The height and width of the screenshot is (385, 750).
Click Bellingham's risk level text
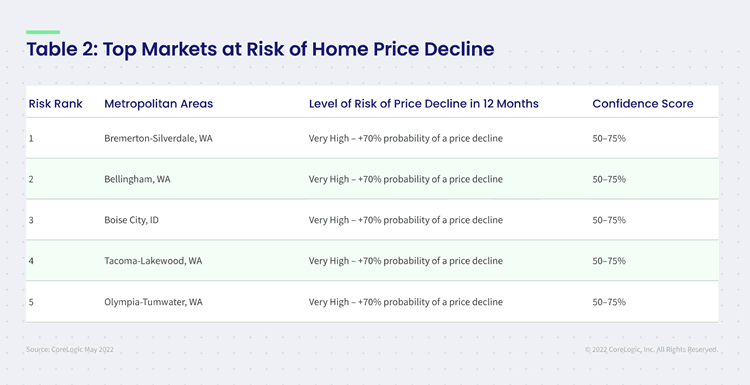coord(406,180)
